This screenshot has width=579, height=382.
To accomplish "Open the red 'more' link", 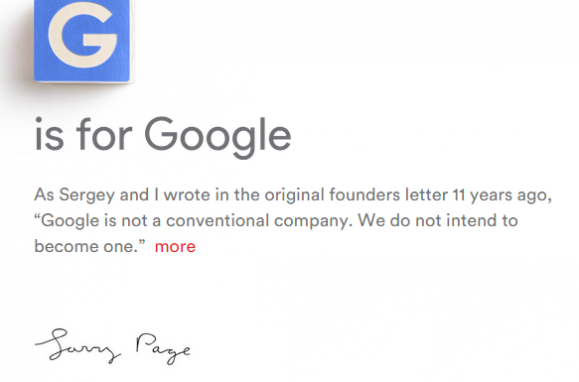I will point(175,247).
